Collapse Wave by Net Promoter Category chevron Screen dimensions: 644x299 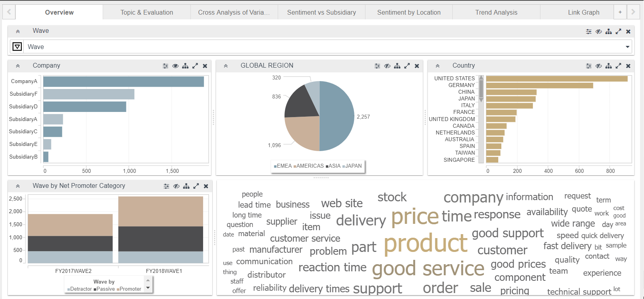coord(18,186)
